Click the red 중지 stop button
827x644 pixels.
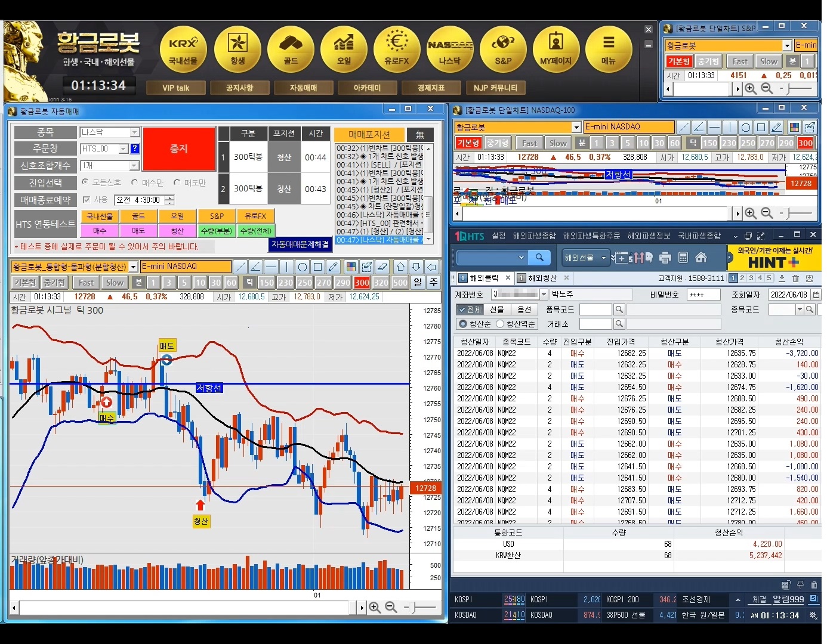pyautogui.click(x=178, y=148)
